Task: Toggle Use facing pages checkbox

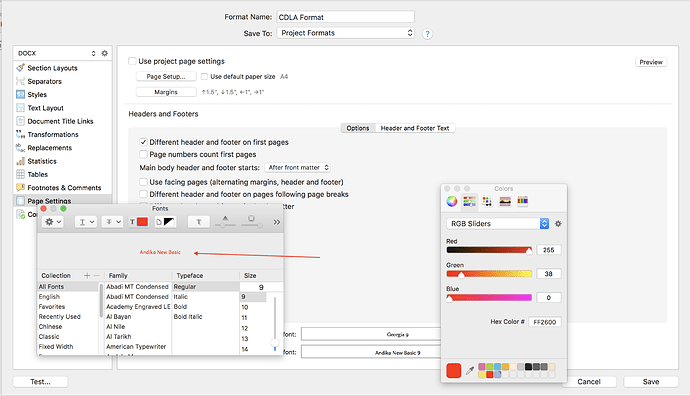Action: coord(143,182)
